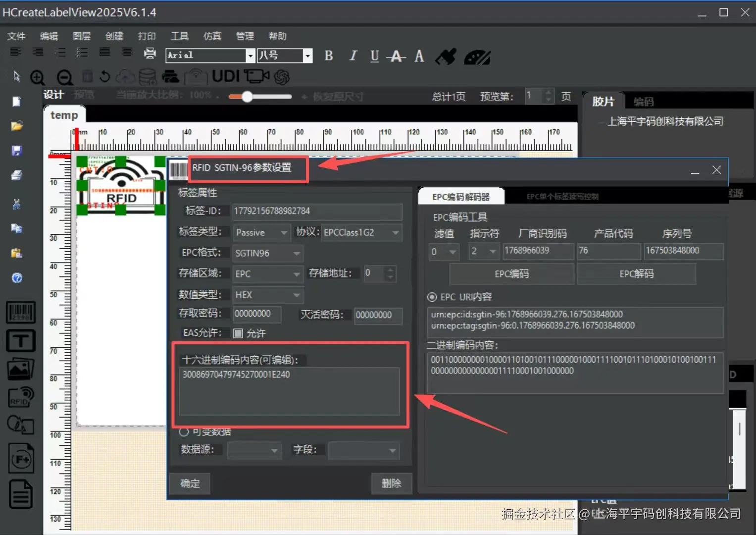
Task: Click the open folder icon
Action: tap(16, 125)
